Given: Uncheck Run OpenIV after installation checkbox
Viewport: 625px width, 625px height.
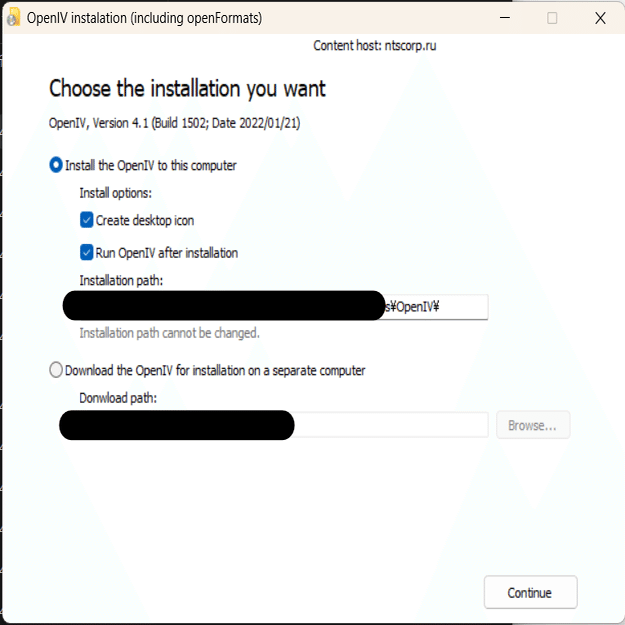Looking at the screenshot, I should [x=86, y=253].
